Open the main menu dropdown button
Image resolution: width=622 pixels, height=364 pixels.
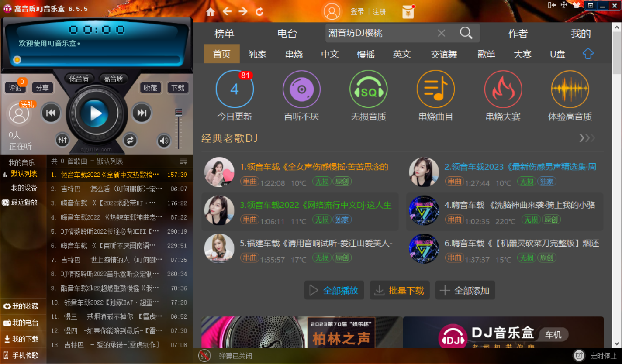pos(591,6)
